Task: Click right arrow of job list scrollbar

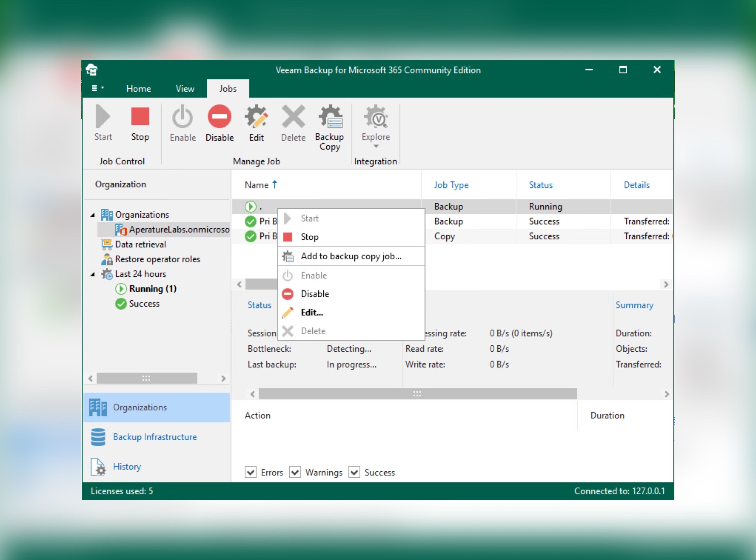Action: click(x=666, y=284)
